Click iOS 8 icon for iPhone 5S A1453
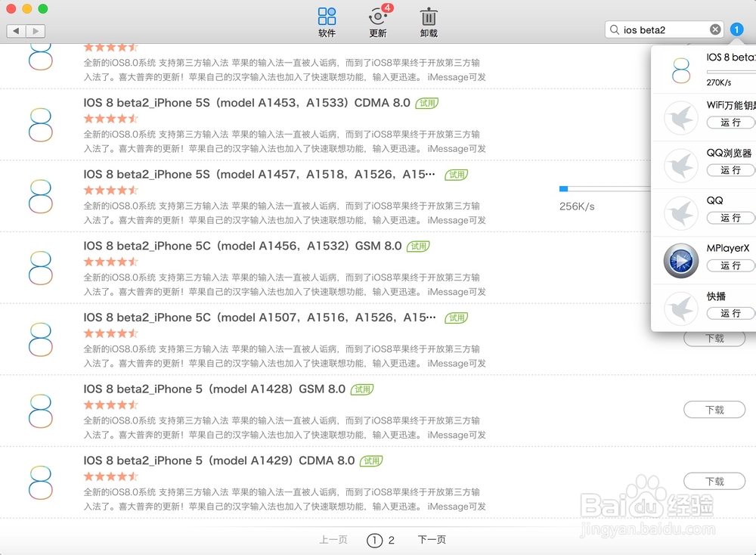 pos(41,125)
